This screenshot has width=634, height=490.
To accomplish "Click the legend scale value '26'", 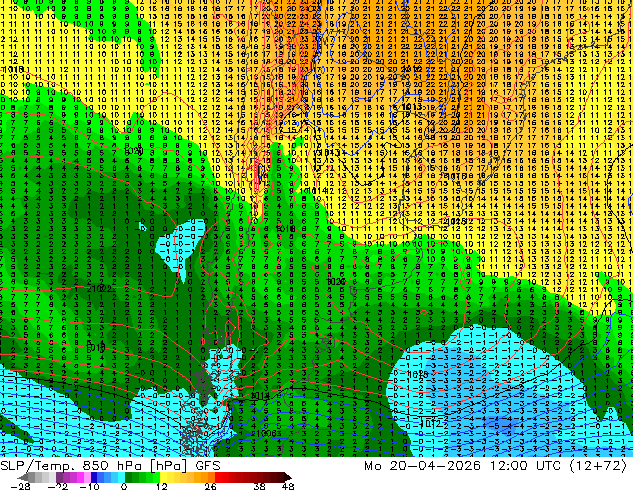I will coord(210,486).
